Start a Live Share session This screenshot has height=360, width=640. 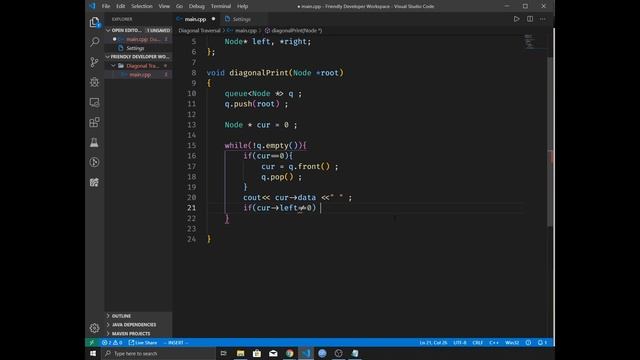point(143,342)
